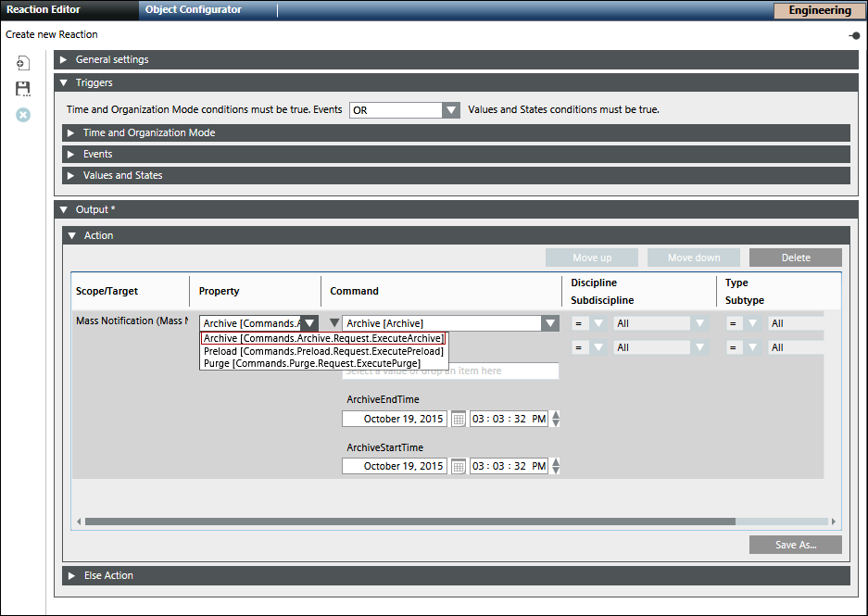This screenshot has width=868, height=616.
Task: Open the Archive command dropdown
Action: [x=550, y=323]
